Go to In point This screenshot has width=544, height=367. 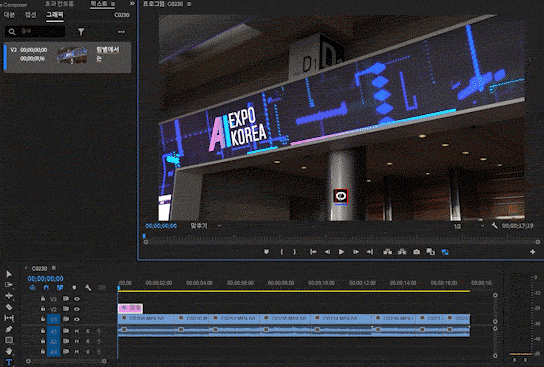click(313, 252)
